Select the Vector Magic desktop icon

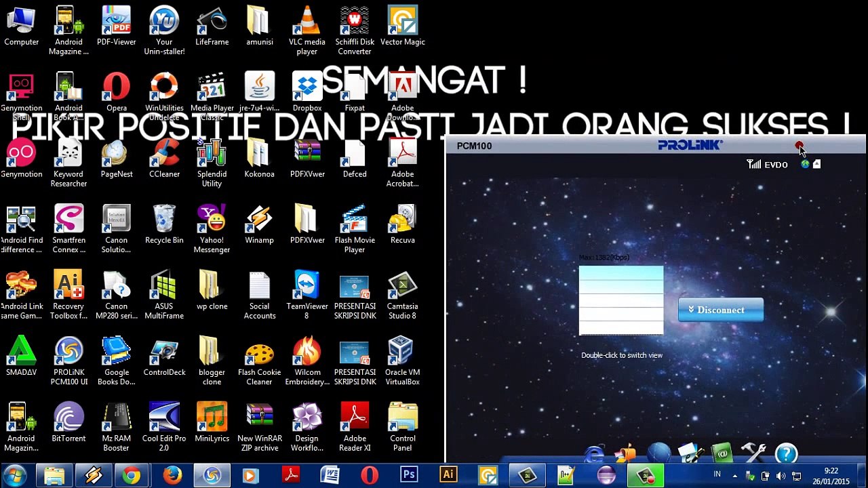[x=403, y=26]
